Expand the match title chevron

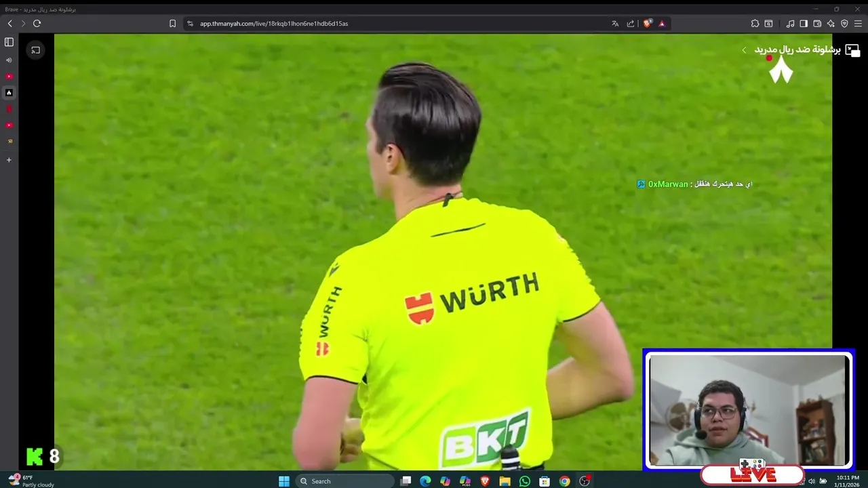[x=744, y=50]
